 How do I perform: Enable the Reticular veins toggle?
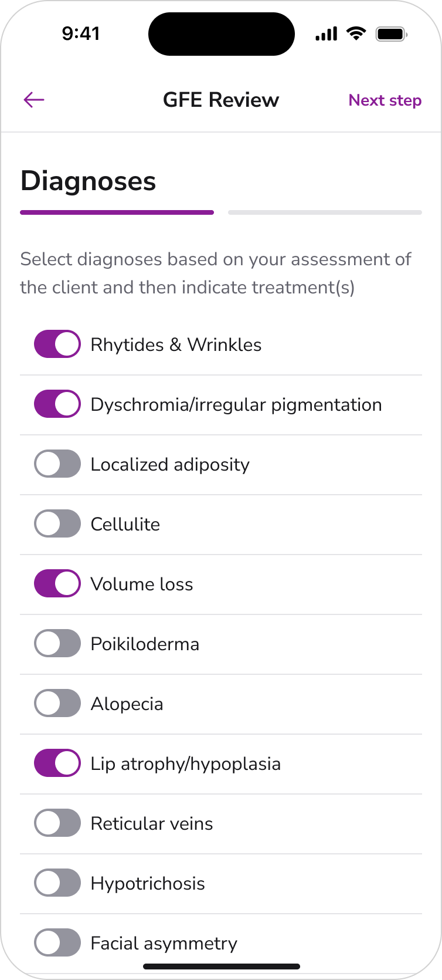(x=57, y=823)
